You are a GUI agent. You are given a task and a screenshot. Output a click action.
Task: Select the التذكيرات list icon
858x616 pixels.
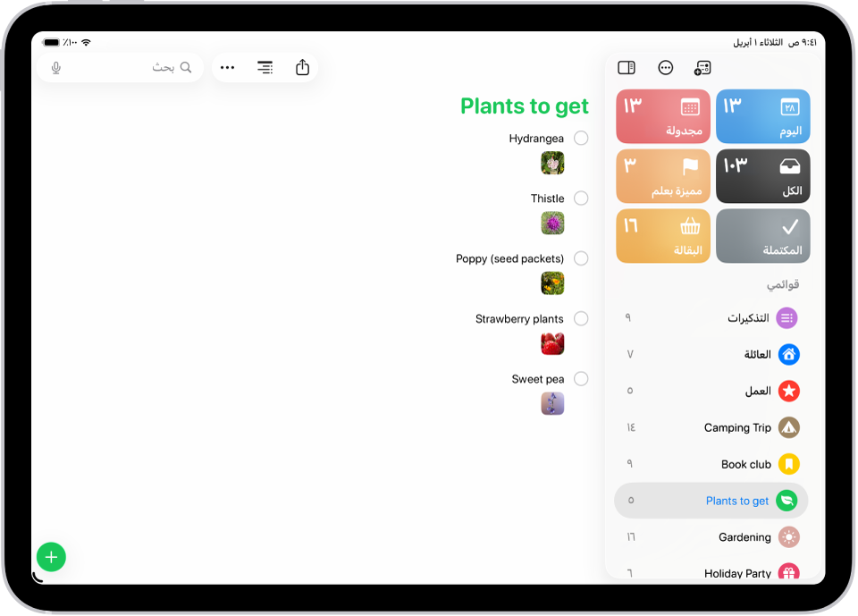(x=786, y=318)
